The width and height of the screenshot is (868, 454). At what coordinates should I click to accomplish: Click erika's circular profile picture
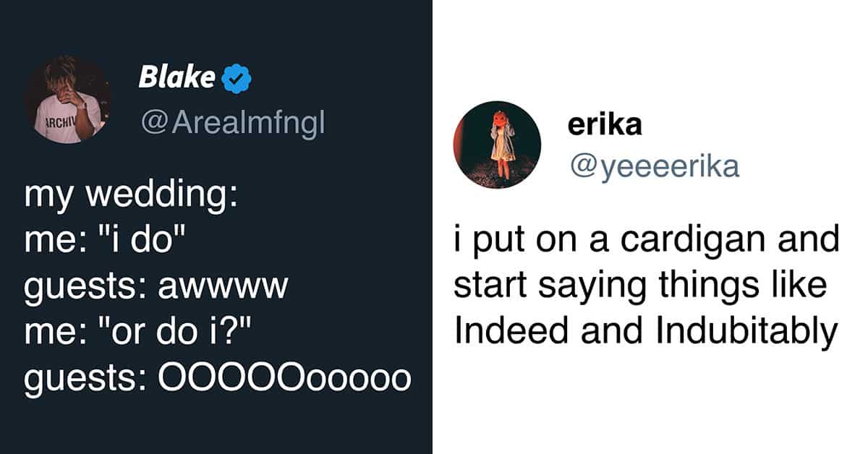tap(497, 145)
